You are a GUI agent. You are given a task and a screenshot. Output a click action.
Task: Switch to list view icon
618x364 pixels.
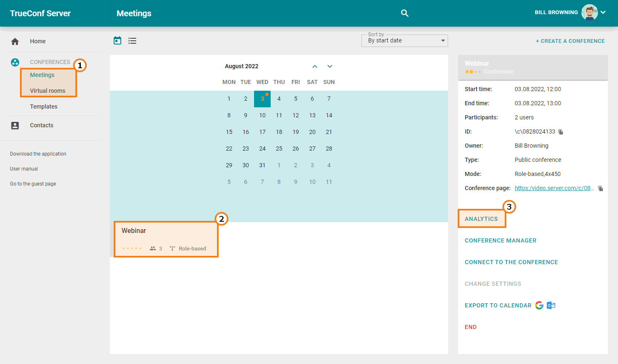pos(132,41)
